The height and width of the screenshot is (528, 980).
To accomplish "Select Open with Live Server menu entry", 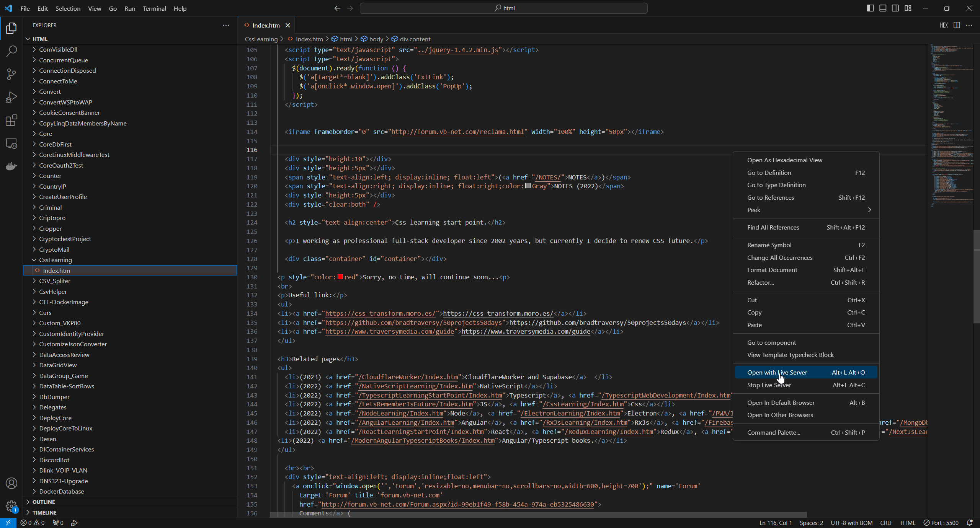I will click(777, 372).
